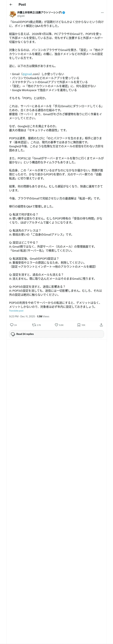113x644 pixels.
Task: Click the 1.5M Views count
Action: click(x=43, y=316)
